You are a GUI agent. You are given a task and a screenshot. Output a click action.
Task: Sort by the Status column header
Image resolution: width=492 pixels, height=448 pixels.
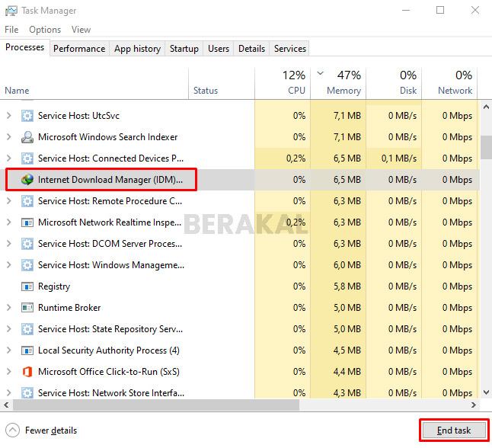pos(222,84)
